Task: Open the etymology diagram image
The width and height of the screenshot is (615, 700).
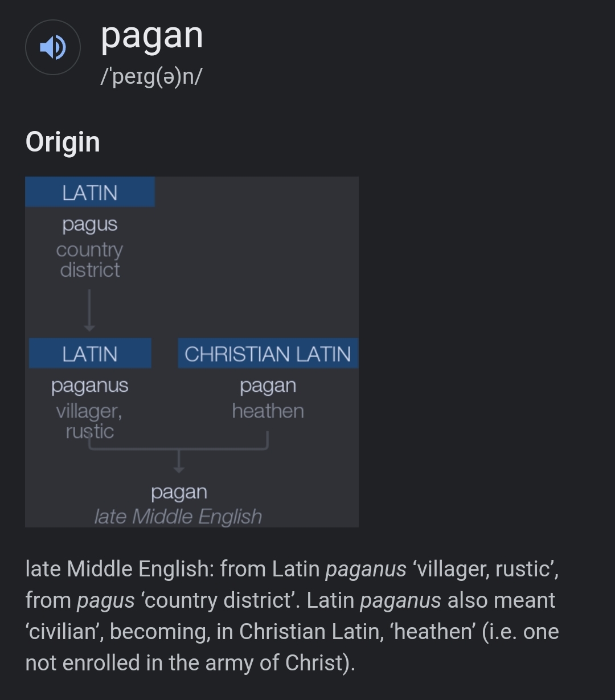Action: tap(192, 352)
